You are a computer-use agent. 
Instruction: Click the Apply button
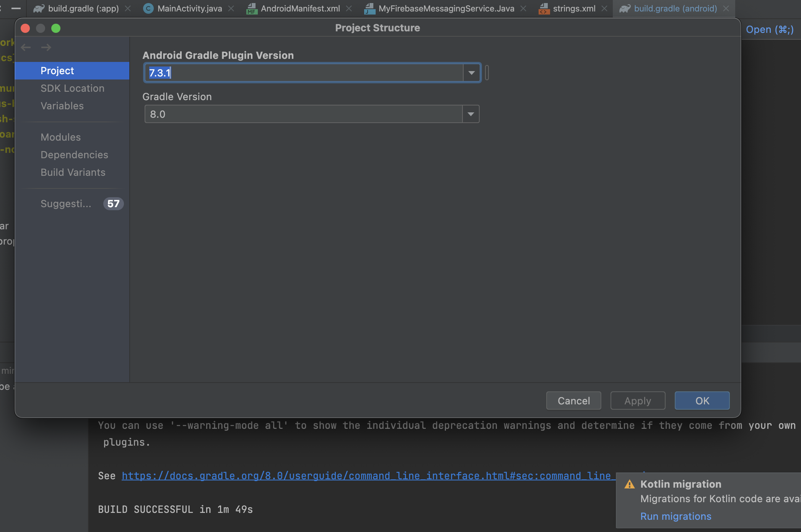637,401
